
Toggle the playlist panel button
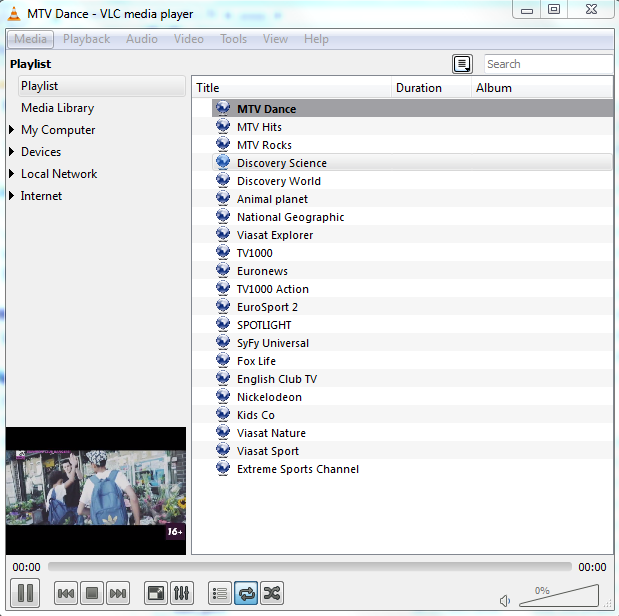click(220, 593)
